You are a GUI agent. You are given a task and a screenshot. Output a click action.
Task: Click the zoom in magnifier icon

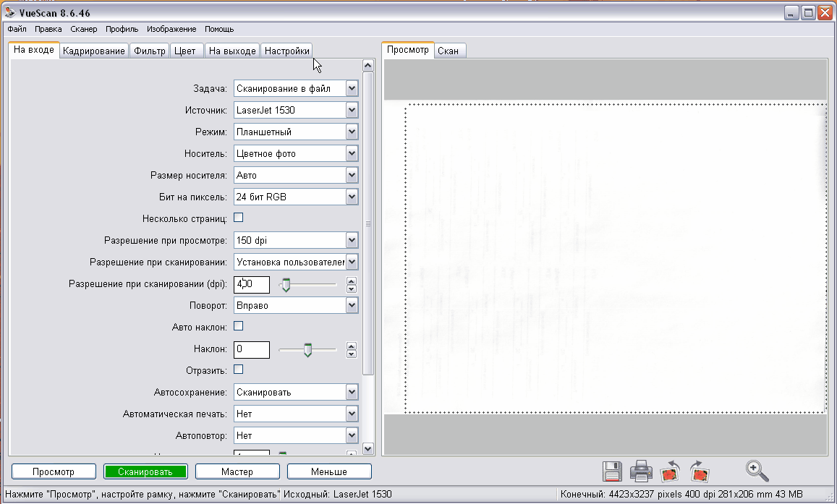click(757, 471)
